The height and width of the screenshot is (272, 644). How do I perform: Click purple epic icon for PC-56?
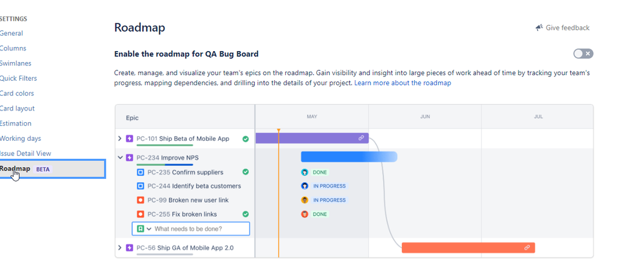129,247
